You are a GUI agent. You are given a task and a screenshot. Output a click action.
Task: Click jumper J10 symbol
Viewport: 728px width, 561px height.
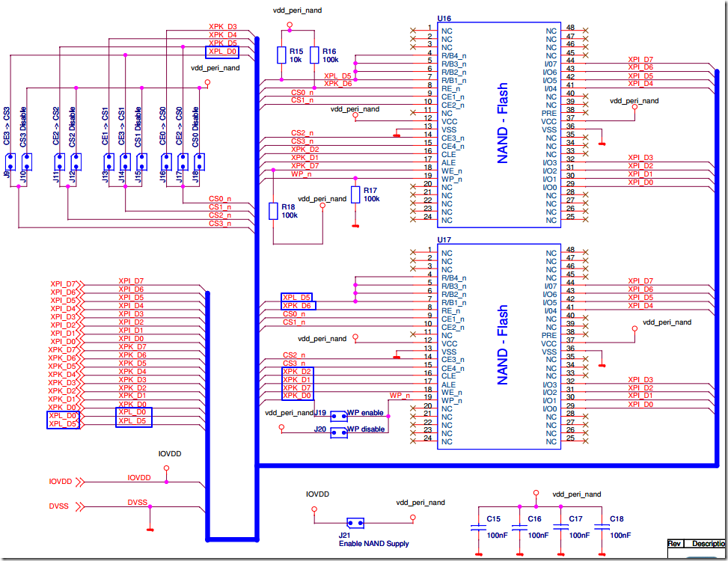pos(27,162)
